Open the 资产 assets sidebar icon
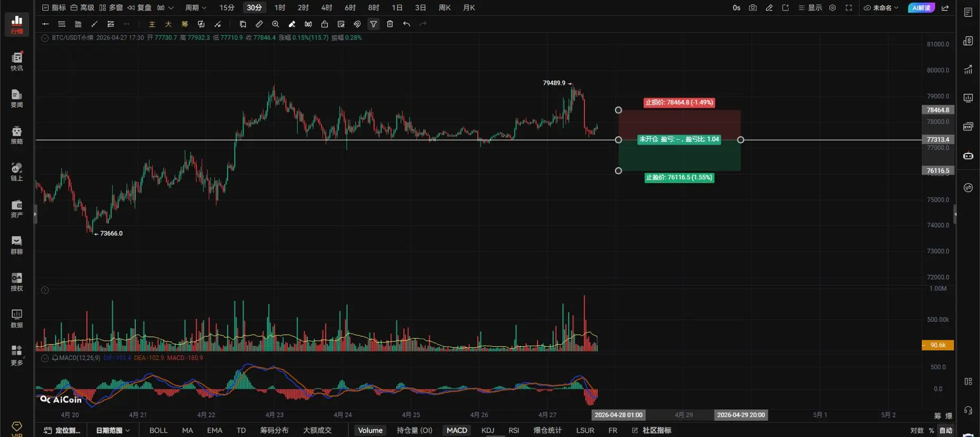 click(17, 208)
